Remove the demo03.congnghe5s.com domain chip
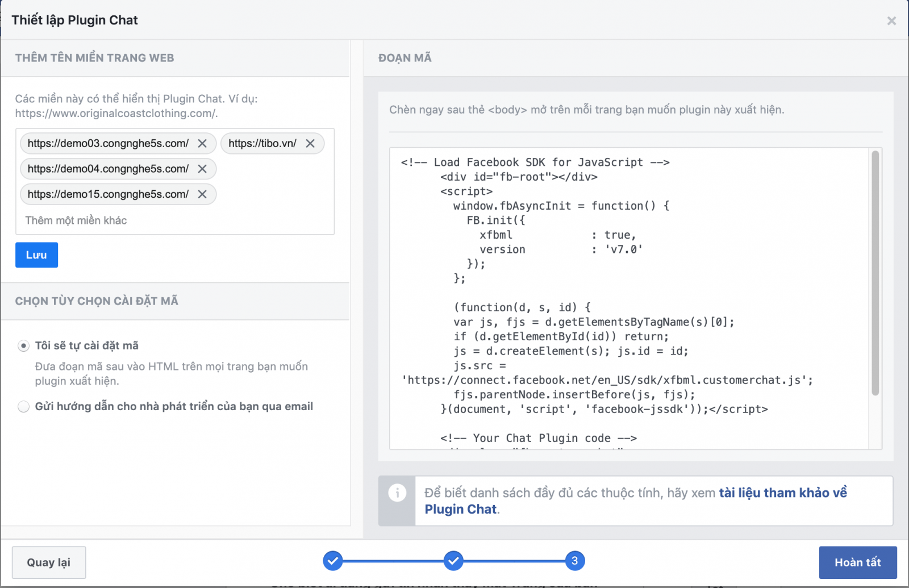This screenshot has height=588, width=909. [x=202, y=144]
